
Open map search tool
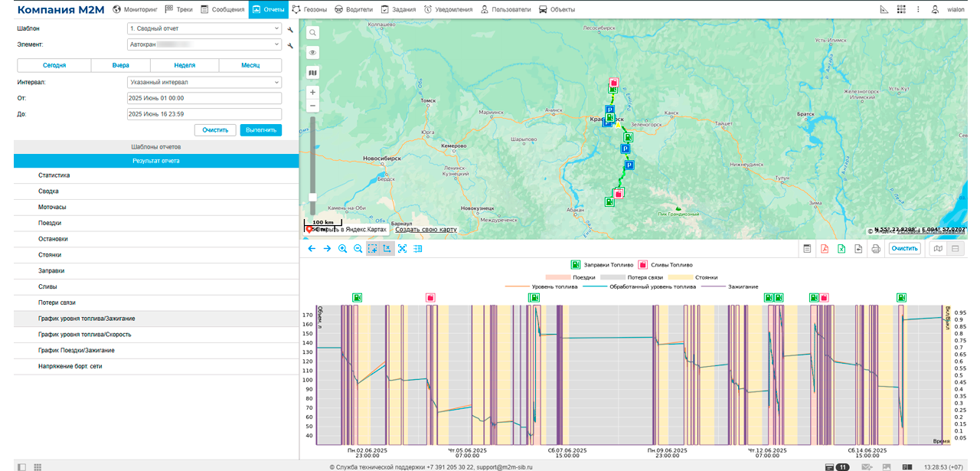point(312,33)
